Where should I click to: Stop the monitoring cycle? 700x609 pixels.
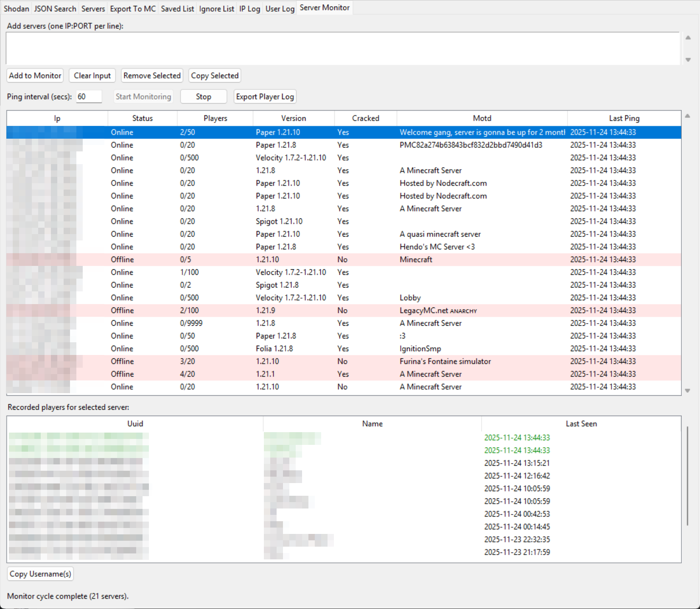point(204,97)
